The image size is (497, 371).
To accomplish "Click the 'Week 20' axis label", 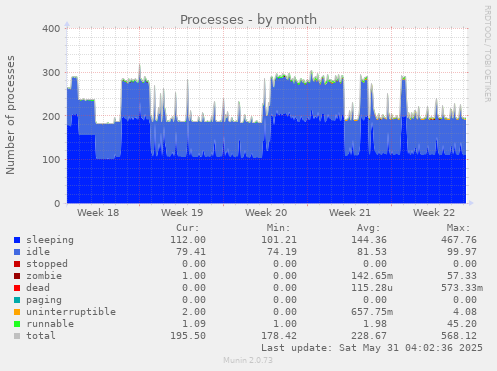I will click(266, 213).
